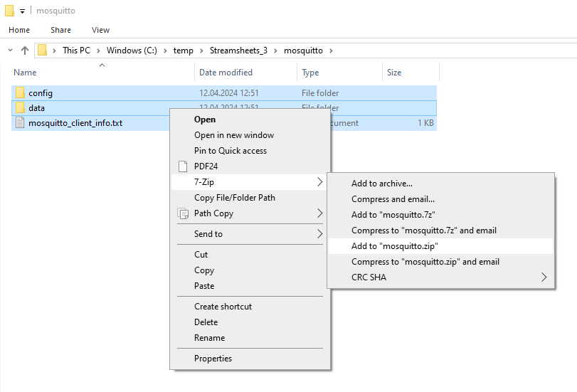This screenshot has width=577, height=392.
Task: Open the Quick Access Toolbar customize dropdown
Action: coord(23,11)
